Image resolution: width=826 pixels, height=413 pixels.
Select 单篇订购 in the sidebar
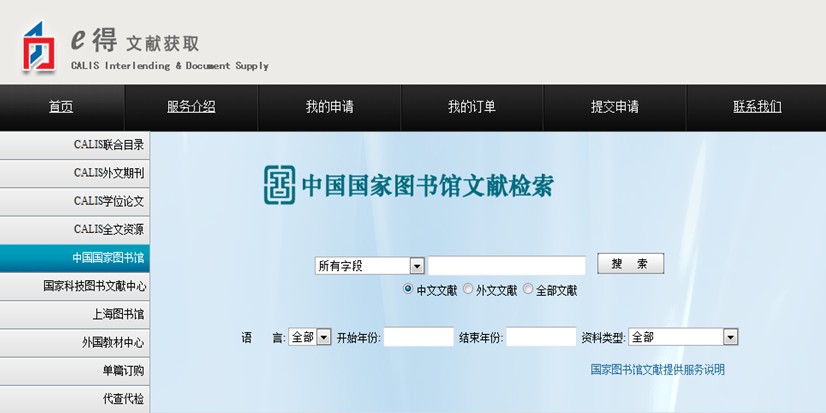pyautogui.click(x=74, y=371)
